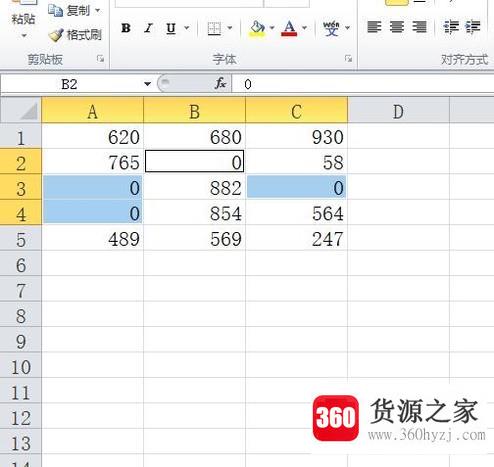Image resolution: width=494 pixels, height=467 pixels.
Task: Select row 4 header
Action: pyautogui.click(x=21, y=213)
